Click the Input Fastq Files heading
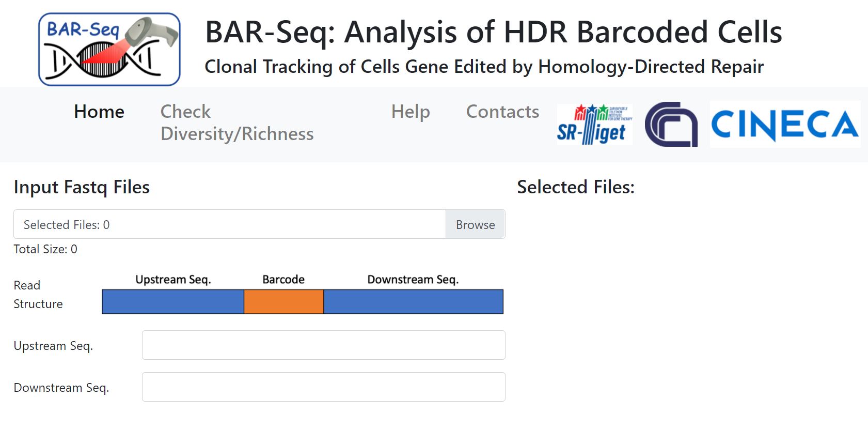This screenshot has width=868, height=428. 82,187
